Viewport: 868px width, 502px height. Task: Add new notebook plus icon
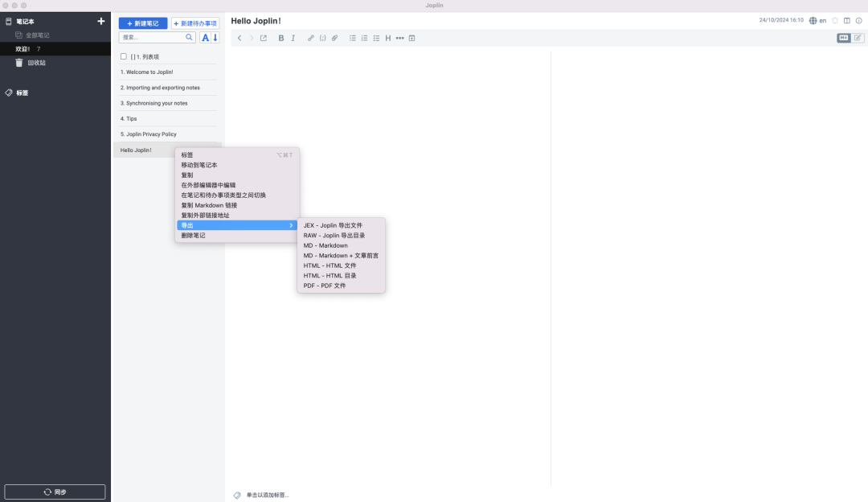point(100,21)
